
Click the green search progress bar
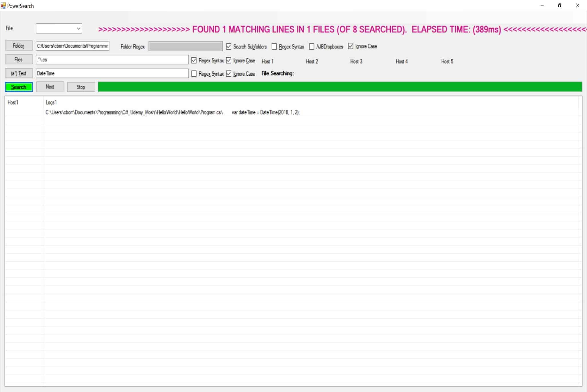pyautogui.click(x=340, y=87)
